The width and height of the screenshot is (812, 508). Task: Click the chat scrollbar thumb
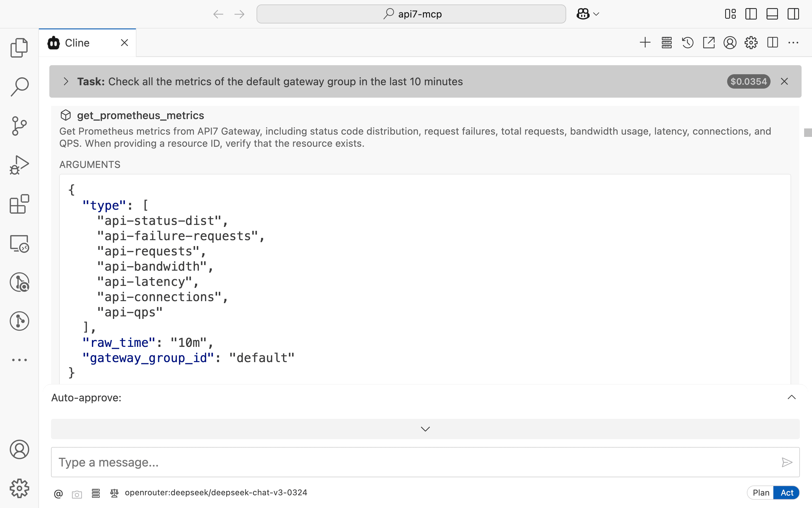click(x=808, y=132)
